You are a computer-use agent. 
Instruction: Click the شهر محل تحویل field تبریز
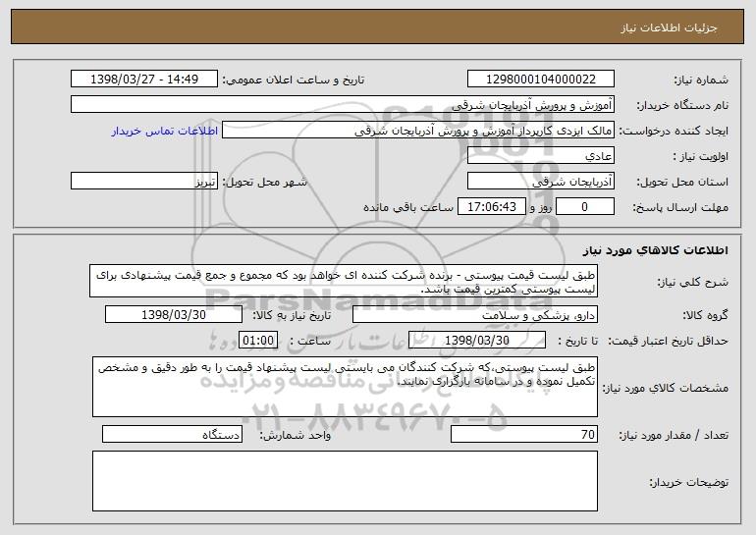tap(144, 182)
